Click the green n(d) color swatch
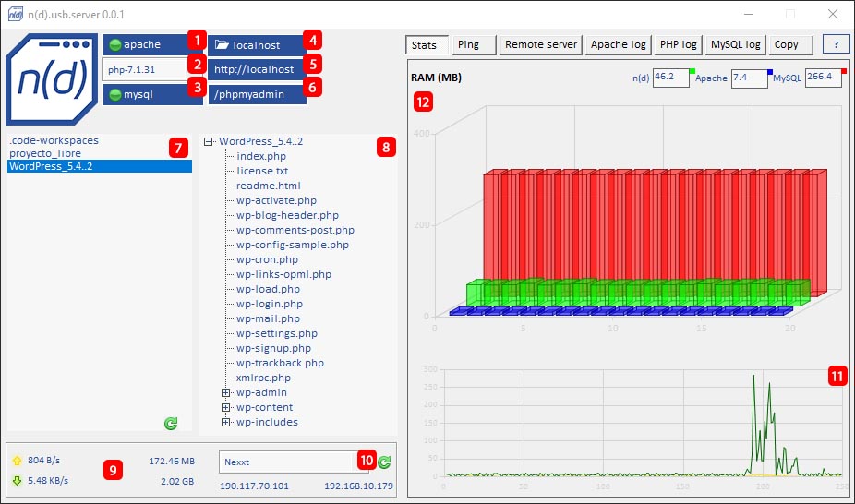 [692, 71]
